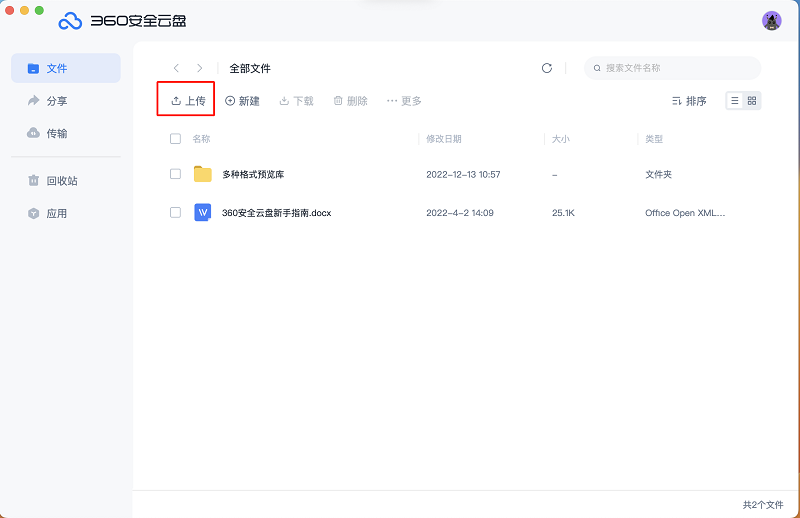Toggle the select-all checkbox in header
The image size is (800, 518).
(176, 139)
